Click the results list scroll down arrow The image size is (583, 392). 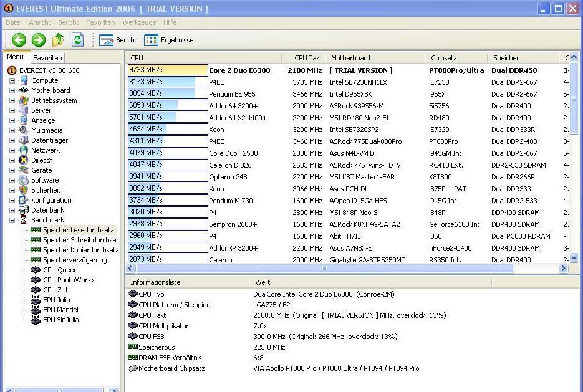574,258
